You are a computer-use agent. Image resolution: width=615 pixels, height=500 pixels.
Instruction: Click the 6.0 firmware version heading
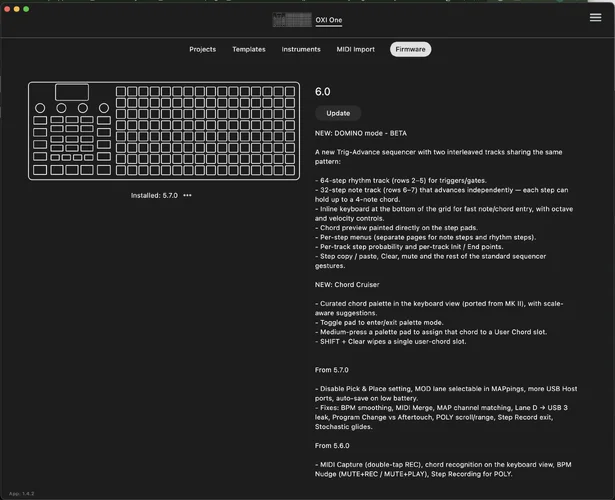pos(322,92)
